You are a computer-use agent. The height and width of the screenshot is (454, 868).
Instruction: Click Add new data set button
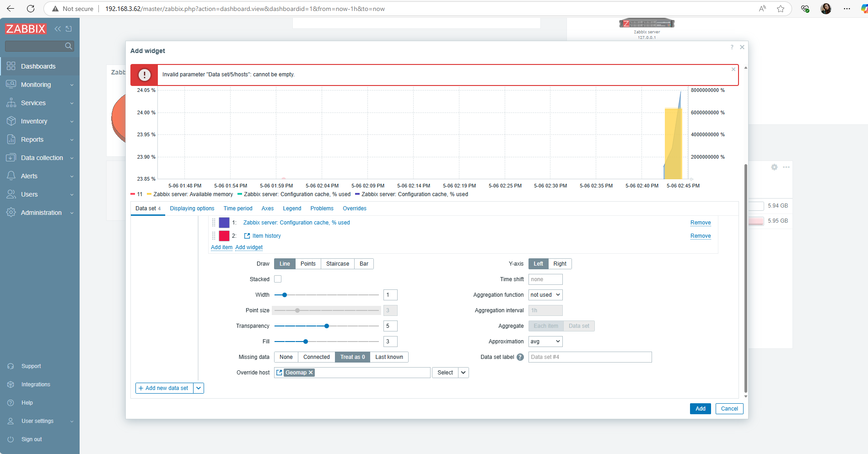pos(165,388)
